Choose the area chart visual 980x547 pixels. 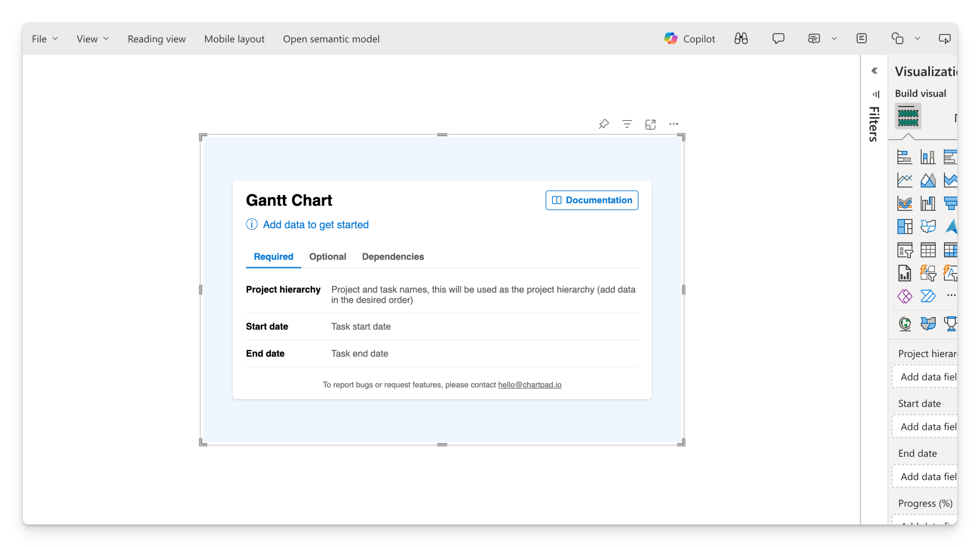pos(927,180)
